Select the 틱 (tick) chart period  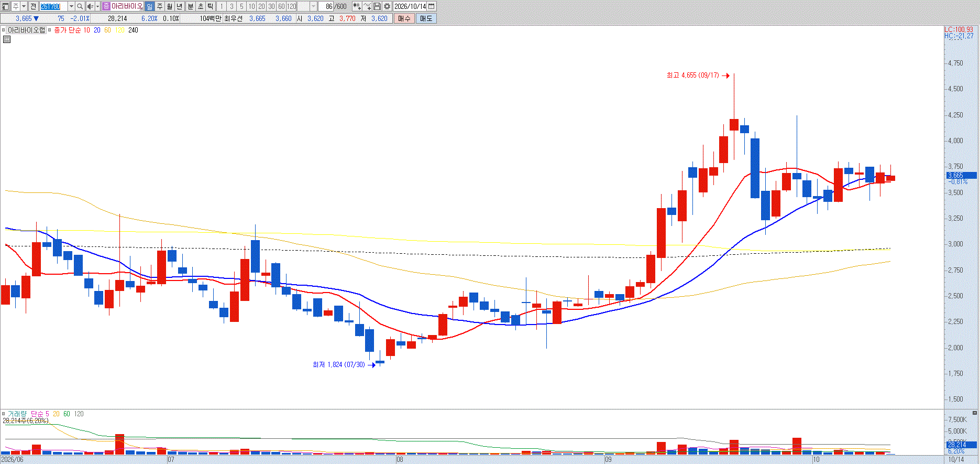click(x=210, y=6)
